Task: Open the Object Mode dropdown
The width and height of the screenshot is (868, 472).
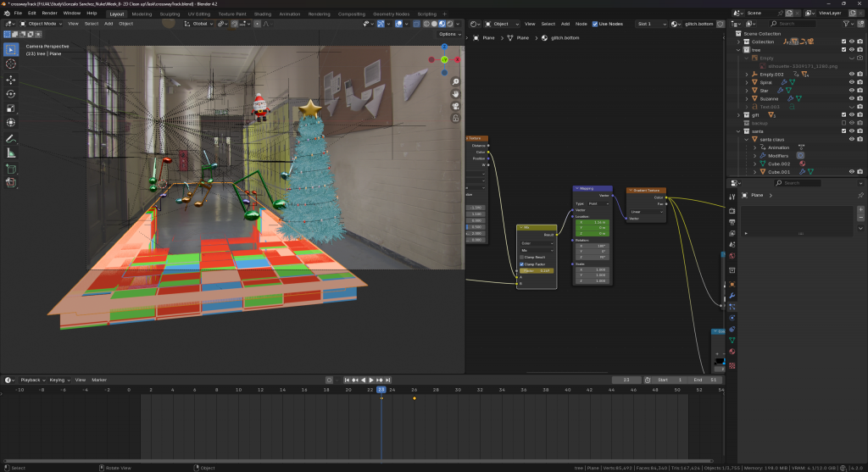Action: (x=40, y=24)
